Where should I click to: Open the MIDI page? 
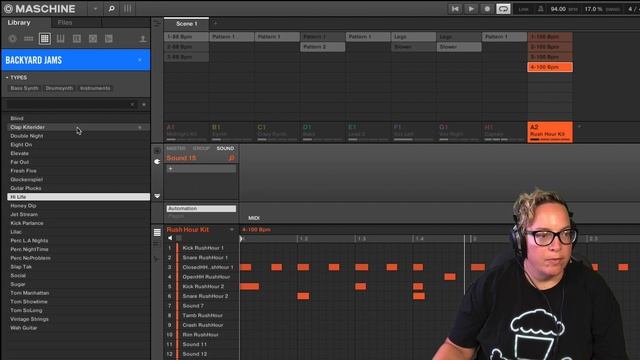point(254,218)
